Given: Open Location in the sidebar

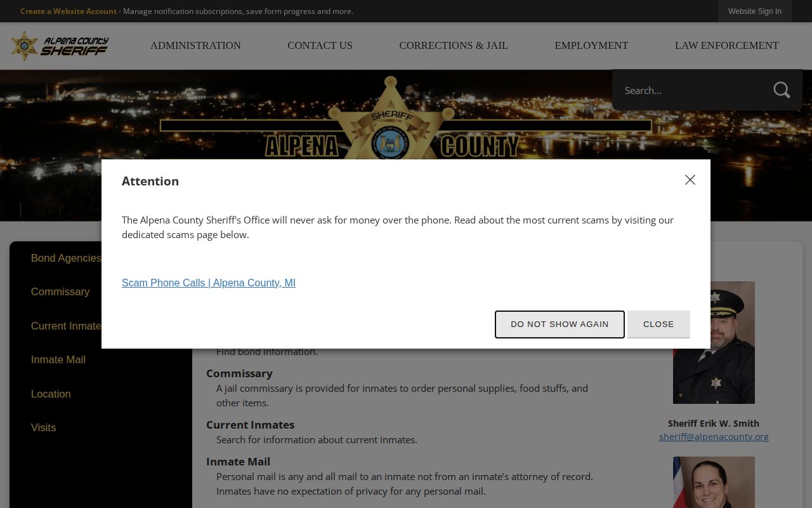Looking at the screenshot, I should (x=51, y=394).
